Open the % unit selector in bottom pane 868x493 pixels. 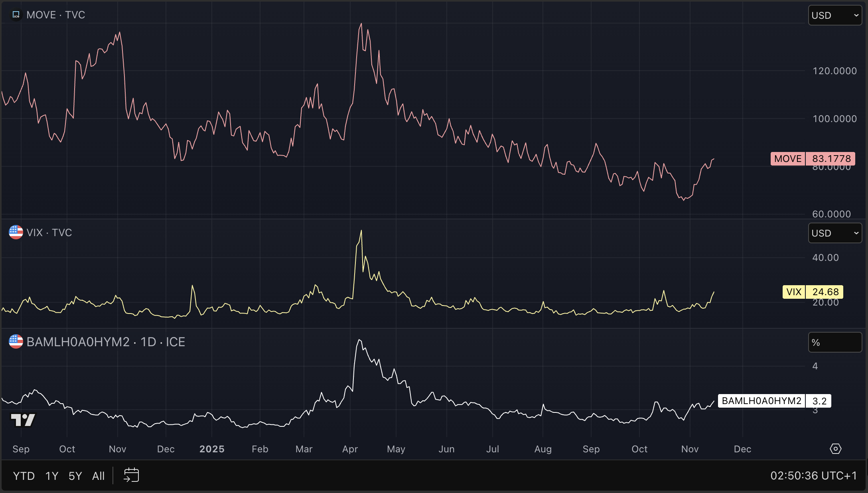[834, 343]
